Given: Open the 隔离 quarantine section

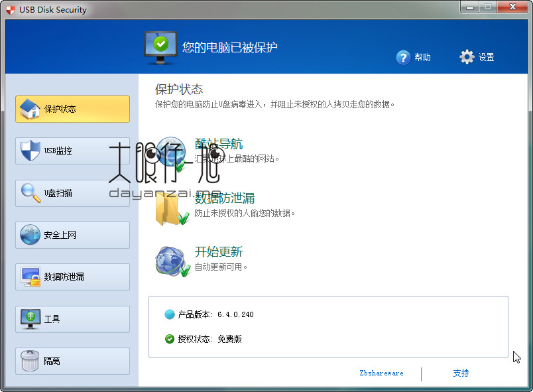Looking at the screenshot, I should 72,361.
